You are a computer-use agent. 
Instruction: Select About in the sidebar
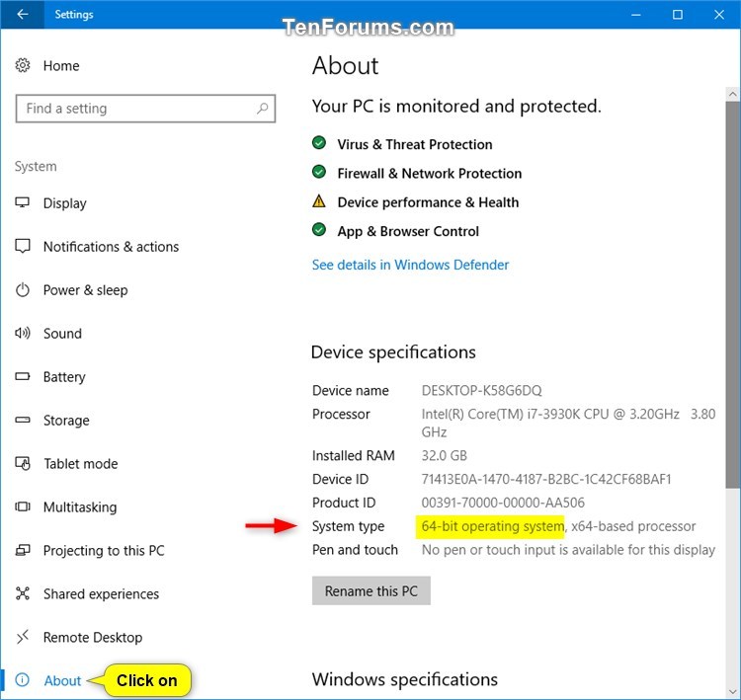62,680
